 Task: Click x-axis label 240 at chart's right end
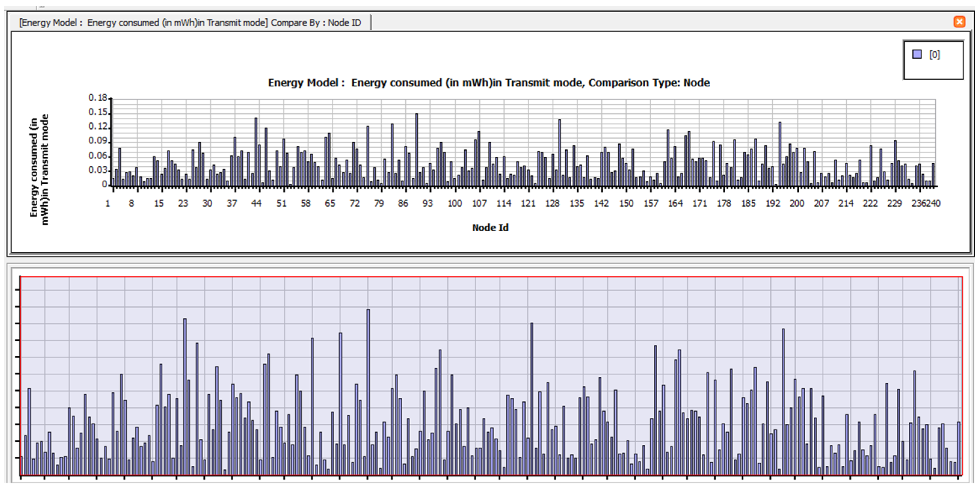point(933,204)
